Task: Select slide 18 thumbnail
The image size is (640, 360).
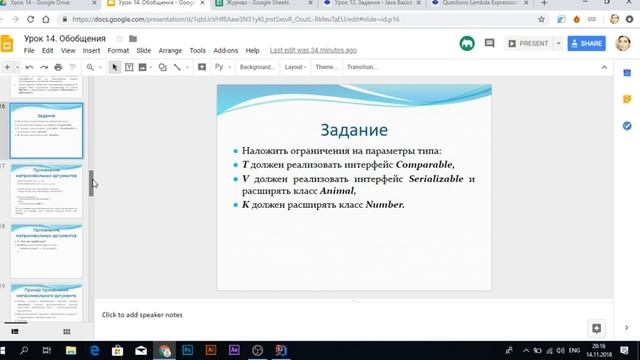Action: [x=46, y=251]
